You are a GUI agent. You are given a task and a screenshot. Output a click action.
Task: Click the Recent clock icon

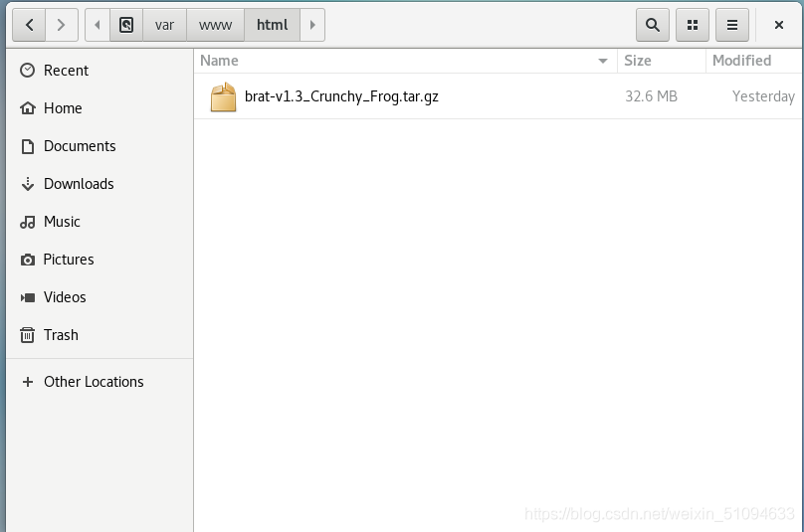point(27,71)
